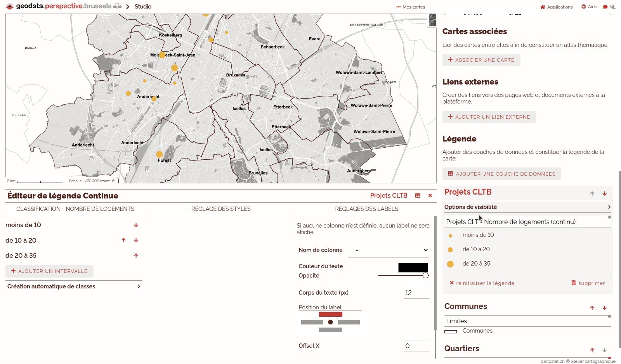Open the black text color swatch
Viewport: 621px width, 364px height.
pyautogui.click(x=413, y=267)
